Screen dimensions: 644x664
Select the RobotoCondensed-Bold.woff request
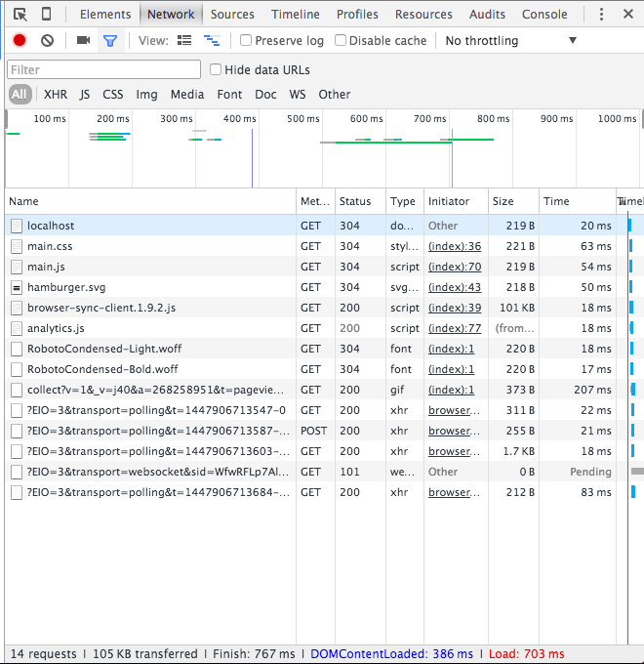pos(325,370)
